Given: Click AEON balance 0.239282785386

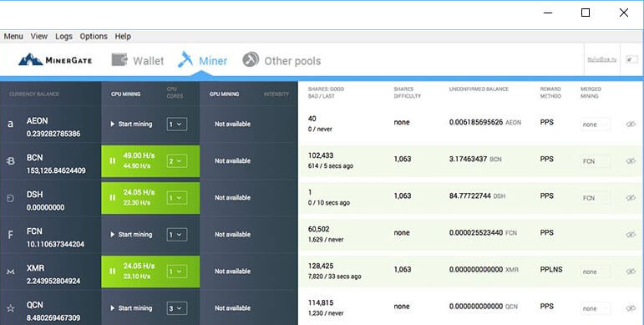Looking at the screenshot, I should [53, 134].
